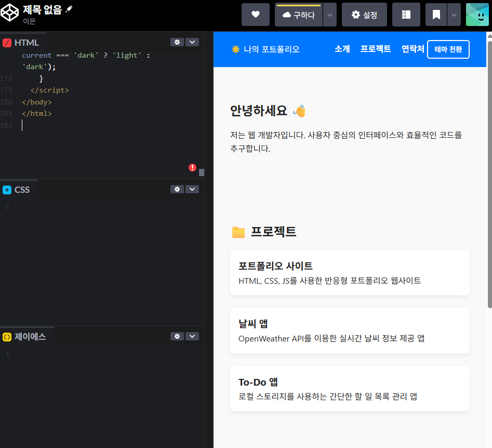Screen dimensions: 492x448
Task: Click the </script> code line
Action: click(x=49, y=90)
